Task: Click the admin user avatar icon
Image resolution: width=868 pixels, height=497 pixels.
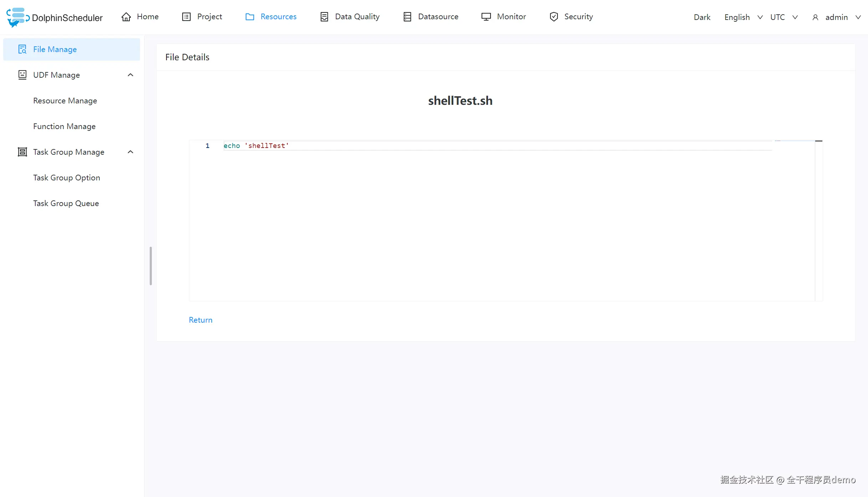Action: (x=815, y=17)
